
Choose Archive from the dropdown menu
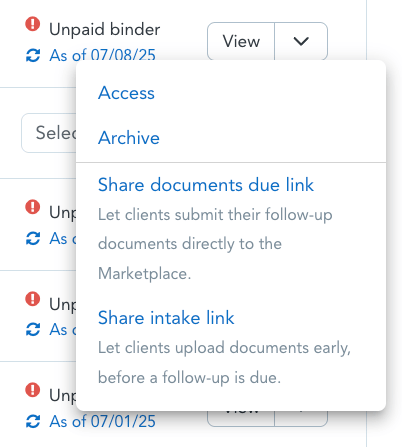coord(129,138)
